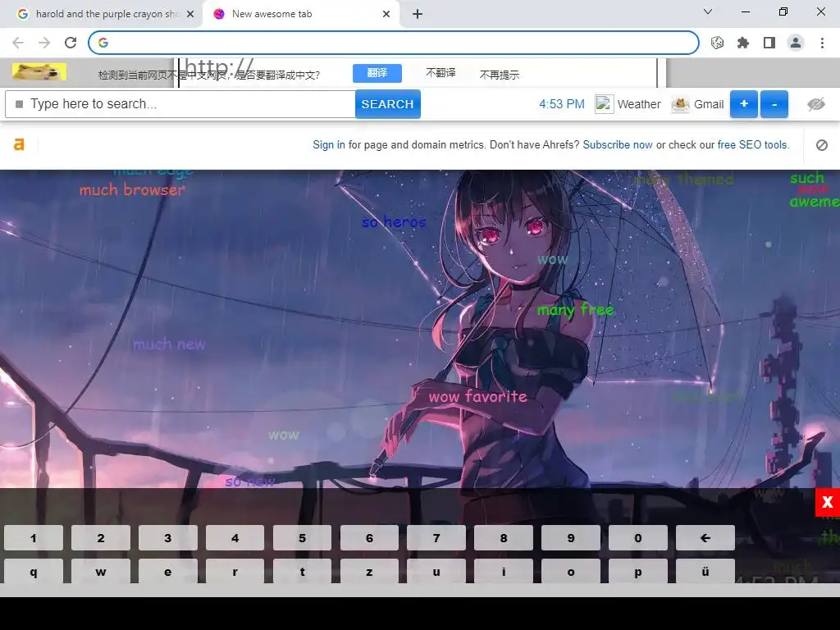
Task: Select 不再提示 to stop prompts
Action: point(500,75)
